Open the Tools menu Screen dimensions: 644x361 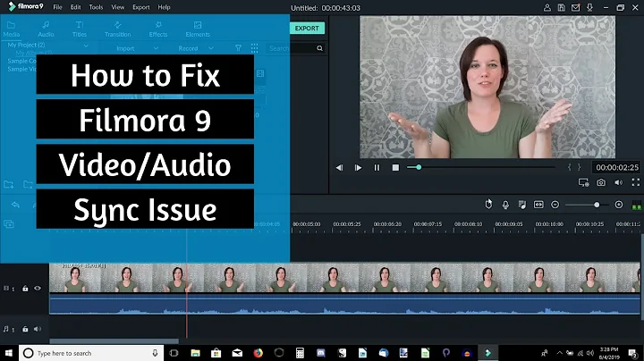pyautogui.click(x=96, y=7)
